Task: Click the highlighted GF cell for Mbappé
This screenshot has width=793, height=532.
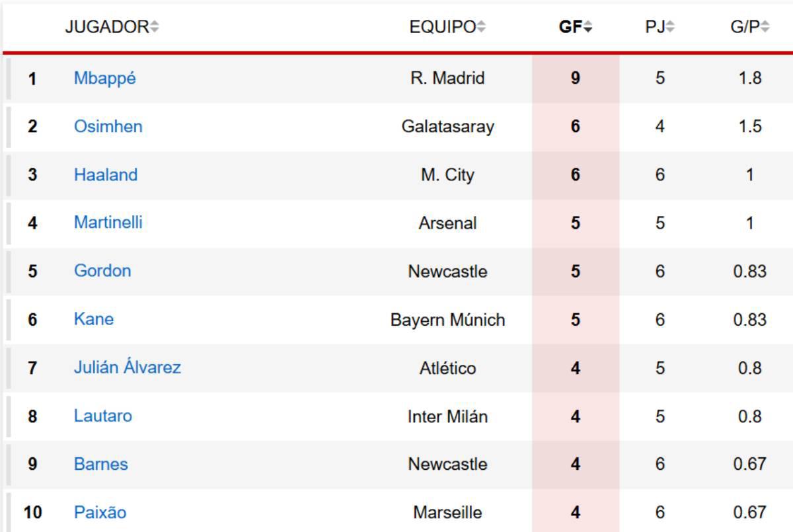Action: pos(575,78)
